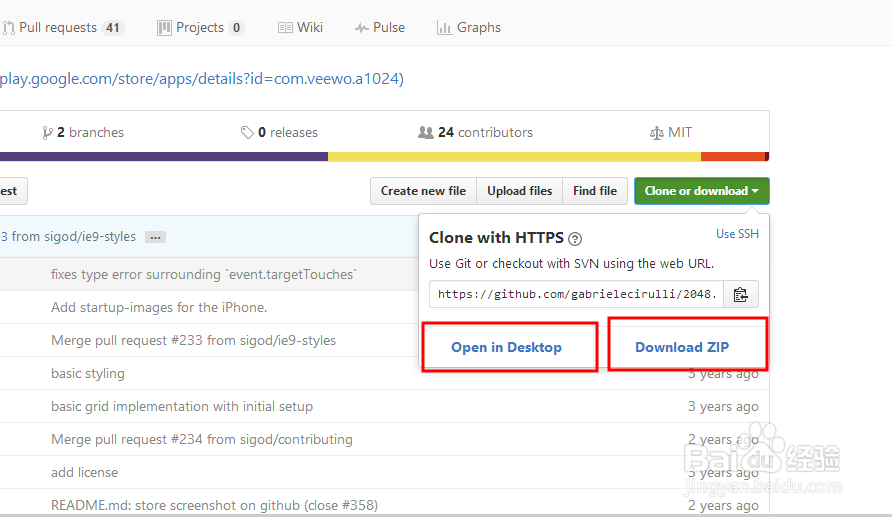Click the Wiki book icon
892x517 pixels.
[285, 28]
